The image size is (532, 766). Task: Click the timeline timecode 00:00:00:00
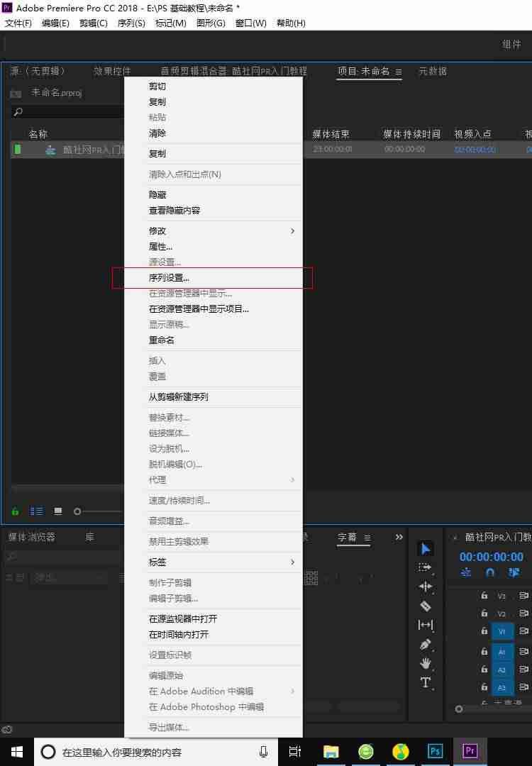pos(491,557)
